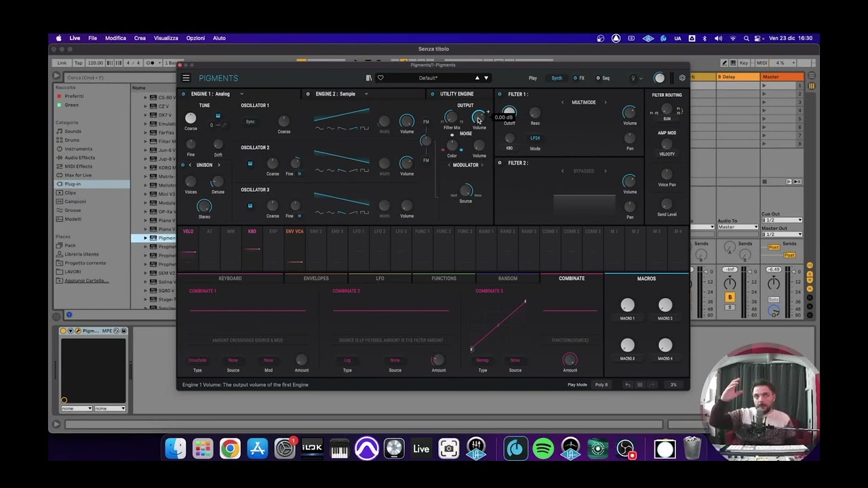The image size is (868, 488).
Task: Toggle Utility Engine power button
Action: click(433, 94)
